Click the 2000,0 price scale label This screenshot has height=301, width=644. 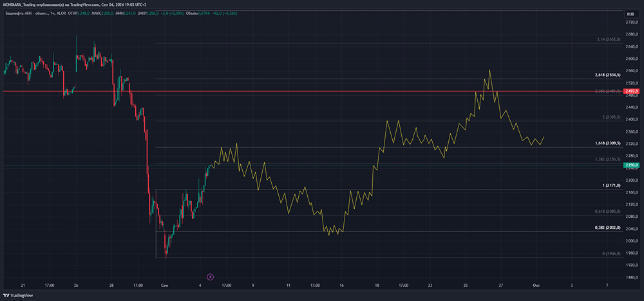(x=631, y=241)
